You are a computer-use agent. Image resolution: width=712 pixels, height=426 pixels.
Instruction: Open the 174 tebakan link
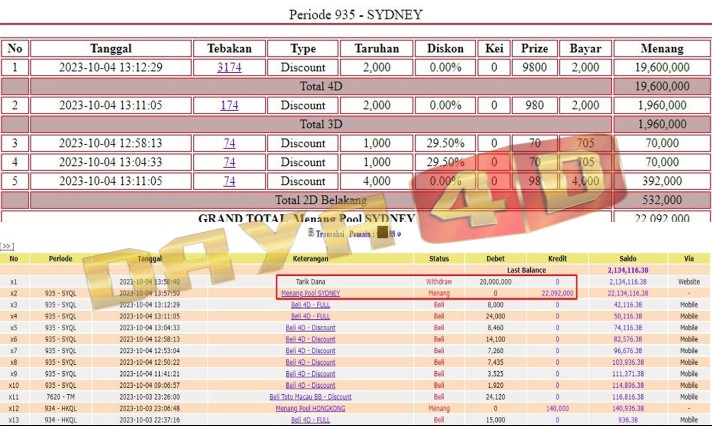point(229,105)
